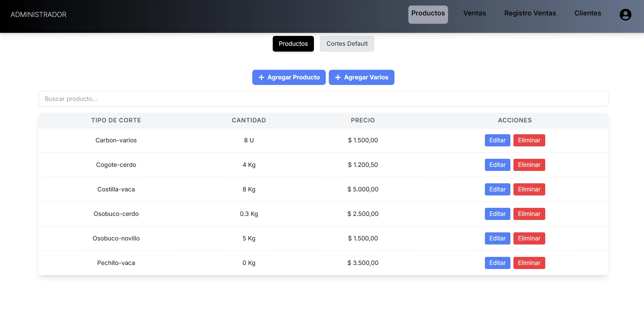Click Carbon-varios price $ 1.500,00
The image size is (644, 335).
pyautogui.click(x=363, y=140)
